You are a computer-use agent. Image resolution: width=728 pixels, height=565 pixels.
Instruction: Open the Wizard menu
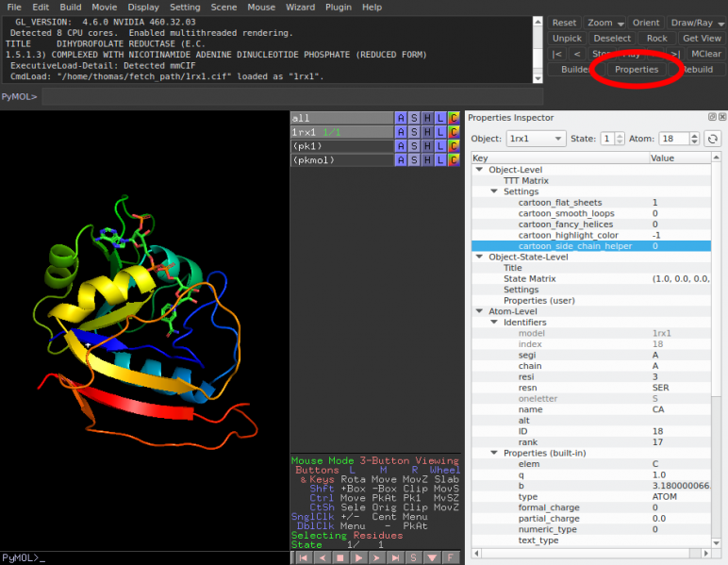[x=300, y=7]
